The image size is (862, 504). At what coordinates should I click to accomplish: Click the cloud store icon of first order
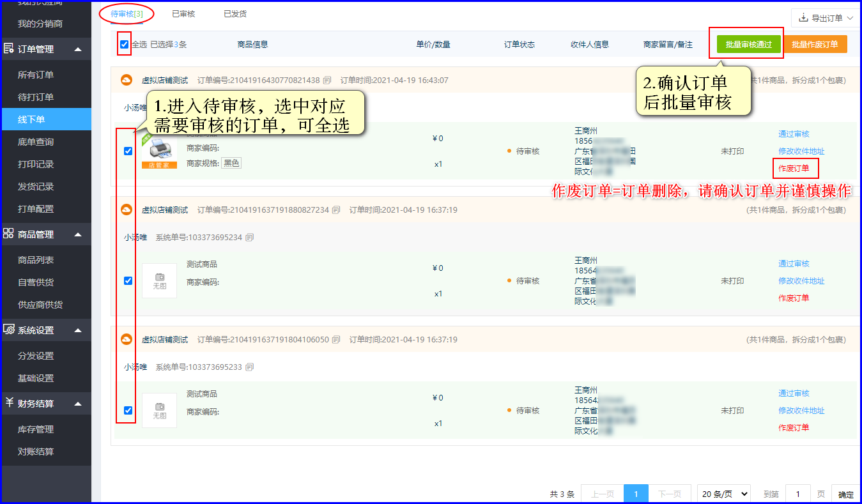click(x=127, y=80)
